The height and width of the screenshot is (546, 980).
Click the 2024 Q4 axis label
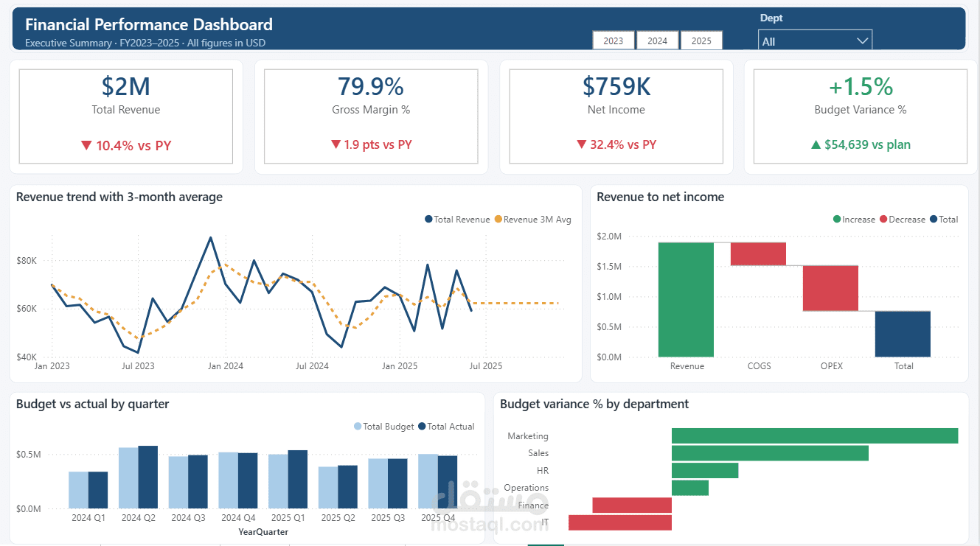238,518
